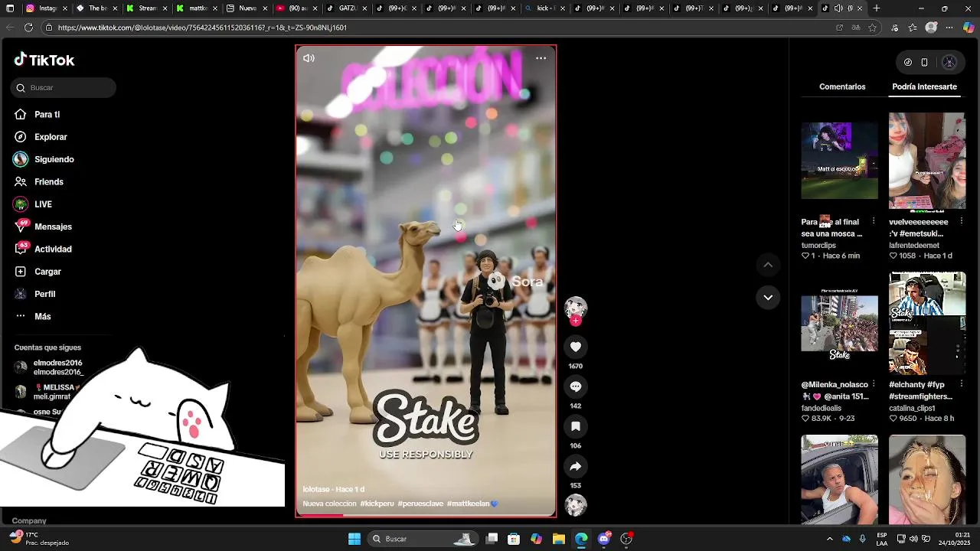
Task: Go to the next video arrow
Action: [x=768, y=298]
